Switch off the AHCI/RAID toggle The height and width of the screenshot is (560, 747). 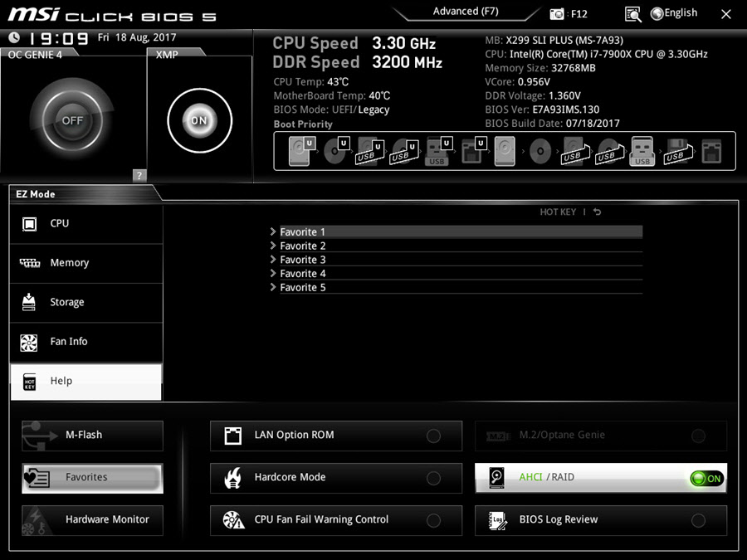(706, 479)
